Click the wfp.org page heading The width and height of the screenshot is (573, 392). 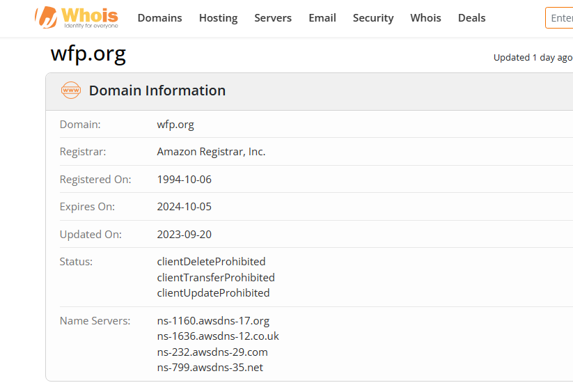pos(88,54)
